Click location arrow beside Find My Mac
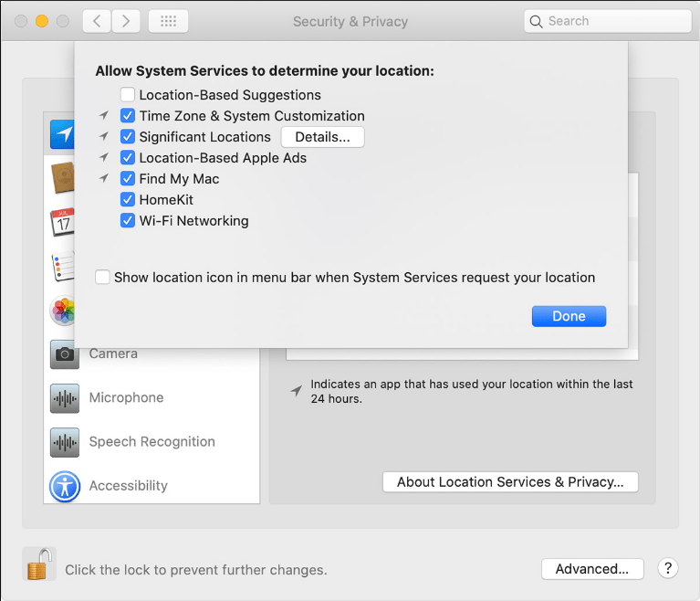This screenshot has width=700, height=601. [x=104, y=178]
